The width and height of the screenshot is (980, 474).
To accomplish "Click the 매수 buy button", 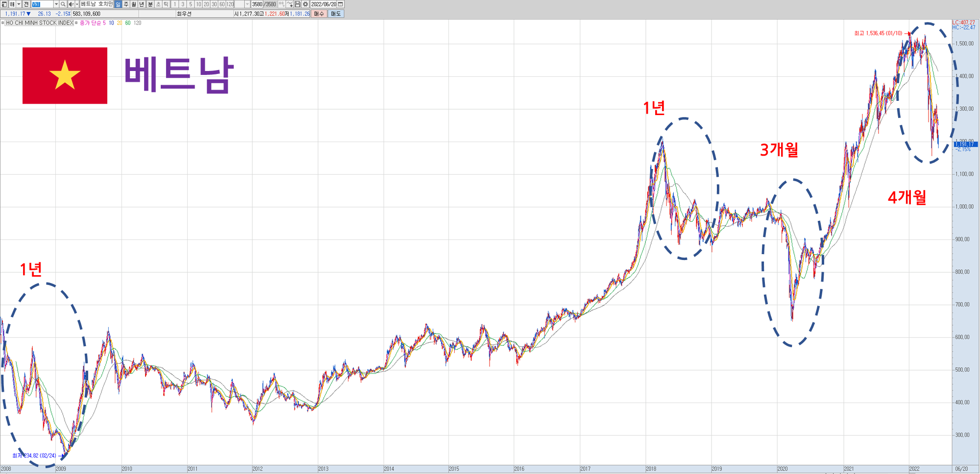I will click(x=319, y=14).
